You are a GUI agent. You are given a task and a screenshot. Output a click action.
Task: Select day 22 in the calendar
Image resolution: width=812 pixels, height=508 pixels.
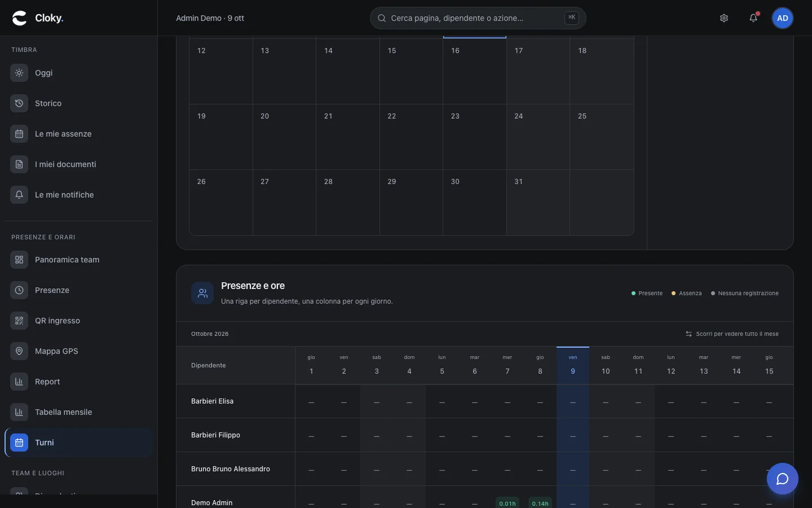411,137
